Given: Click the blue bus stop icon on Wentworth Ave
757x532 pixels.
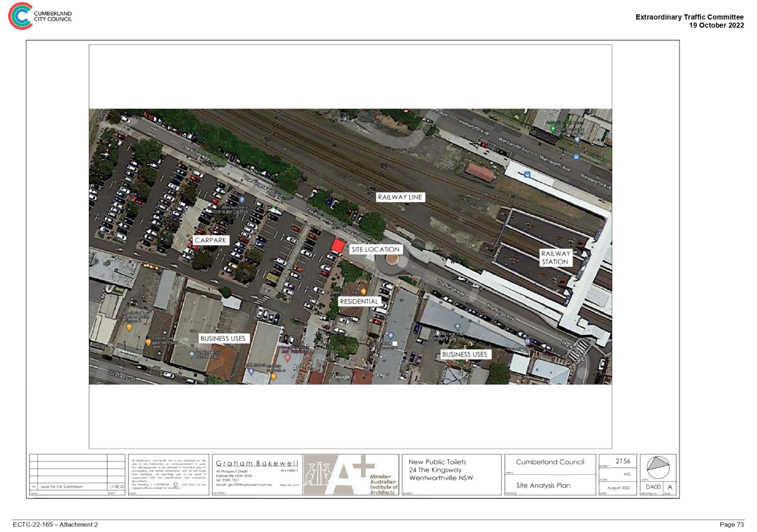Looking at the screenshot, I should tap(576, 157).
